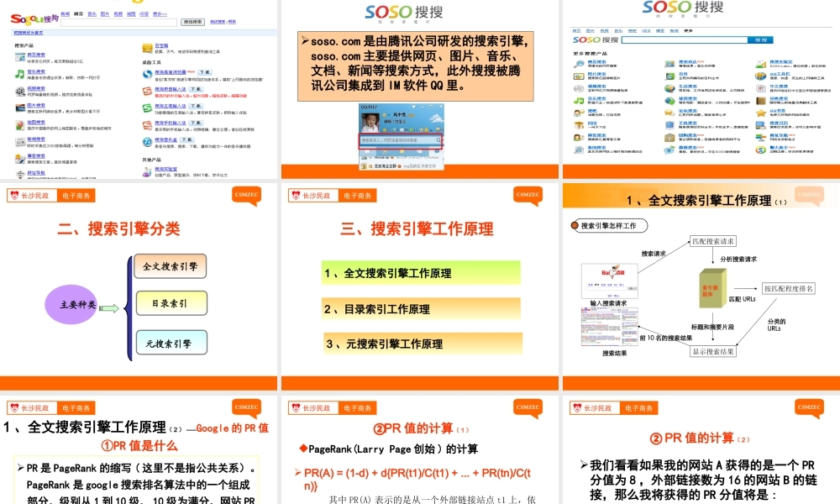Screen dimensions: 840x504
Task: Click the 搜狗搜索 button on Sogou slide
Action: pos(192,20)
